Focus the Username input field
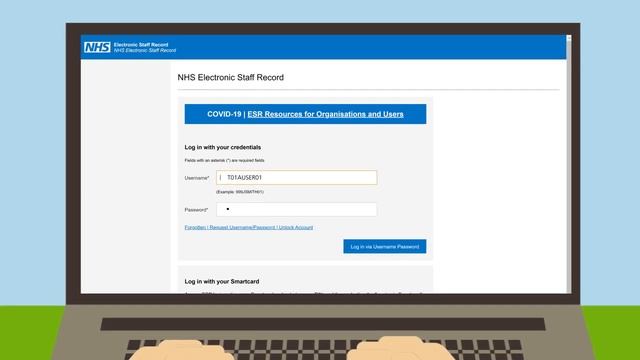 click(297, 178)
